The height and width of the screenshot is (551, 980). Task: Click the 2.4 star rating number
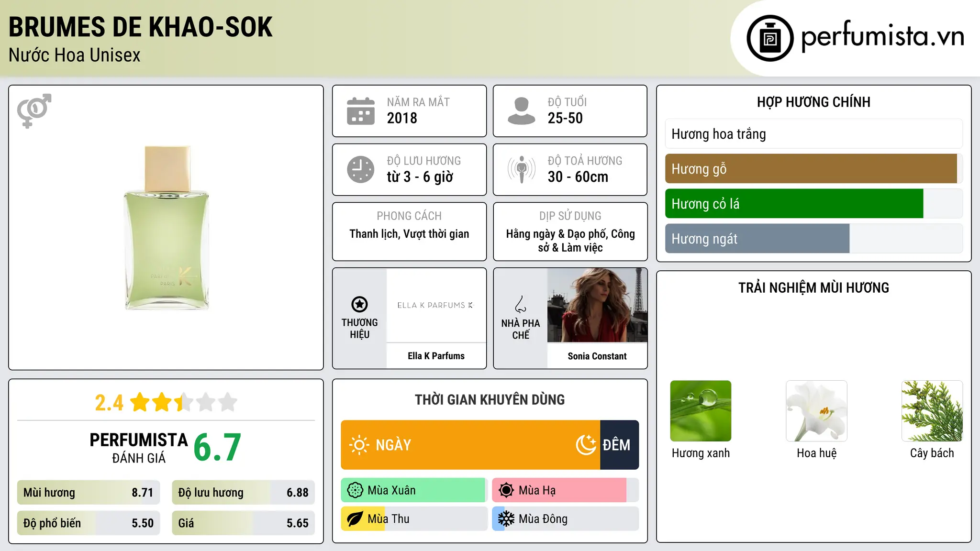(x=109, y=403)
